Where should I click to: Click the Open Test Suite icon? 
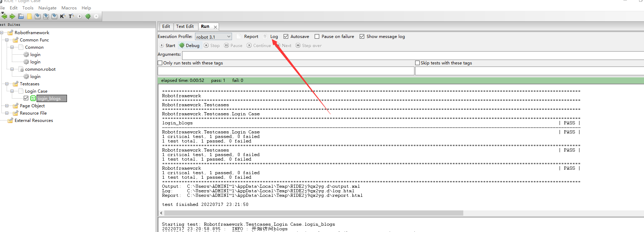coord(21,16)
